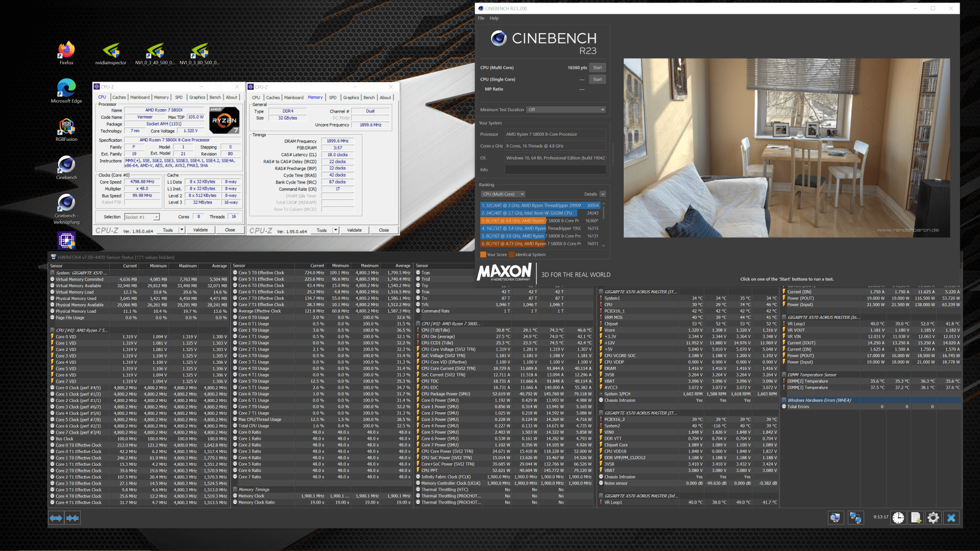980x551 pixels.
Task: Click the Info input field in Cinebench
Action: click(x=555, y=169)
